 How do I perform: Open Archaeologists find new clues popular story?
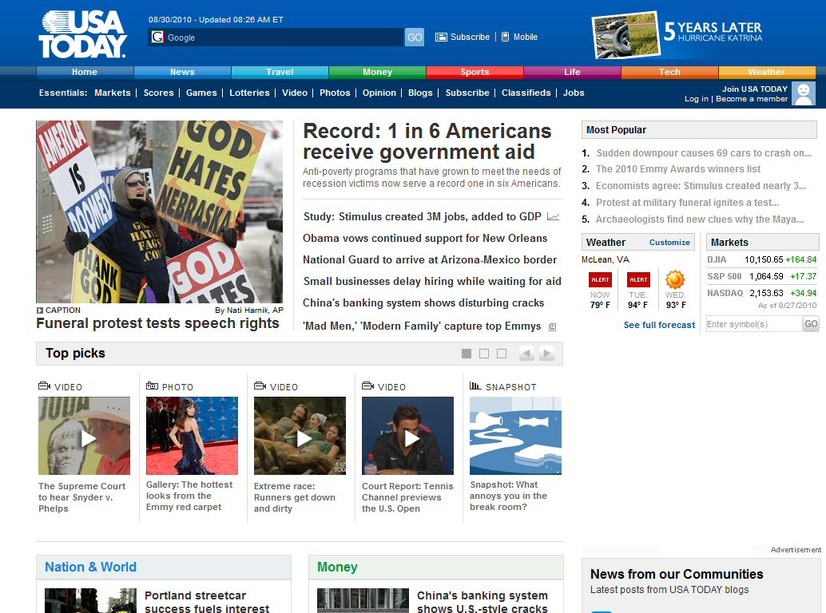click(x=700, y=220)
